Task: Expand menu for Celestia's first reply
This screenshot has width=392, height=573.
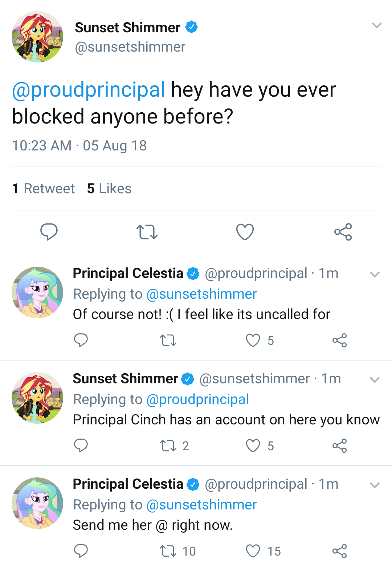Action: [x=375, y=274]
